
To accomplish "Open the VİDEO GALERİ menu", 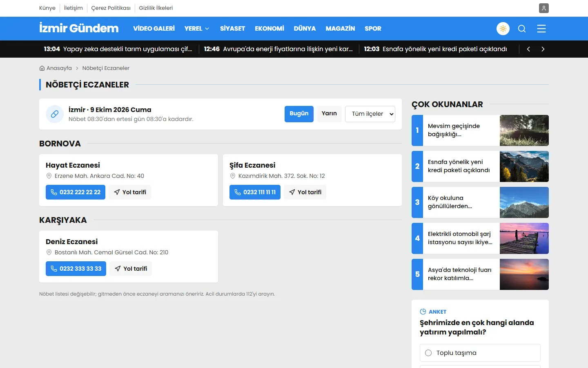I will (x=154, y=29).
